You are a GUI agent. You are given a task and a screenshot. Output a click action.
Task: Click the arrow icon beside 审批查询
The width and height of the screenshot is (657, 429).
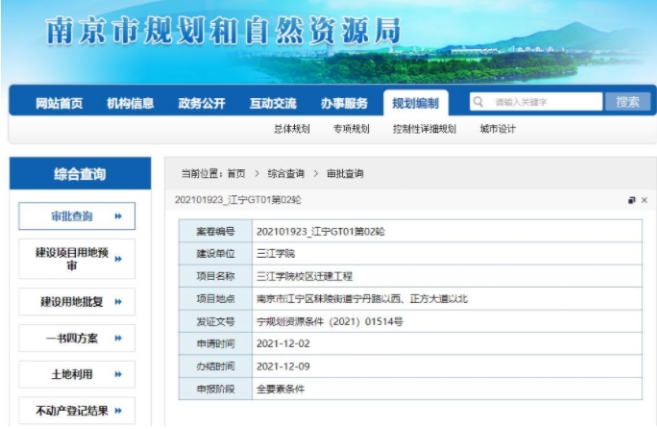point(118,216)
